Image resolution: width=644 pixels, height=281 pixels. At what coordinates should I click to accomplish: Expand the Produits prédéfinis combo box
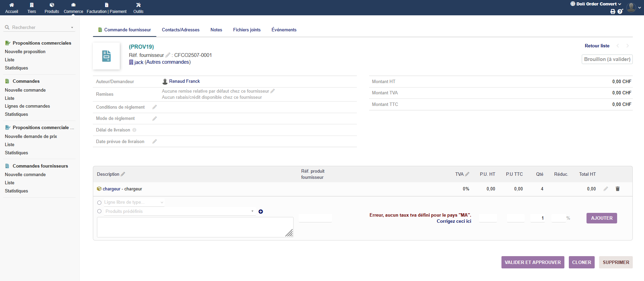pos(180,212)
